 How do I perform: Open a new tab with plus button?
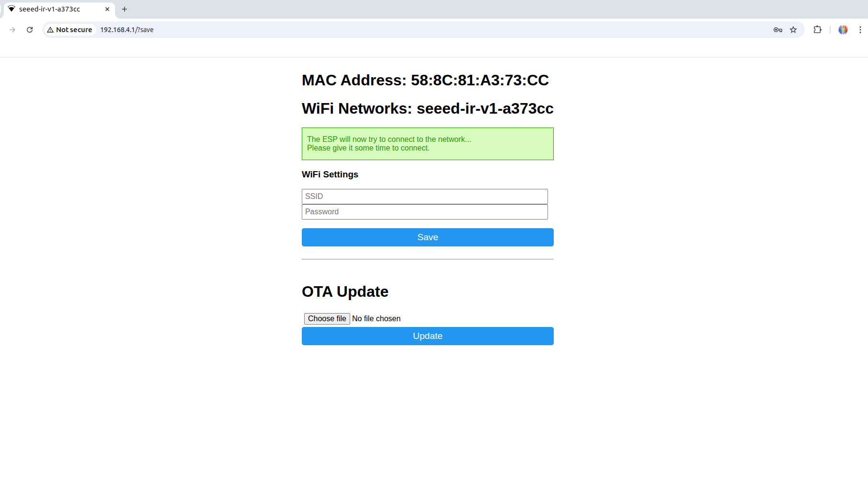[125, 9]
